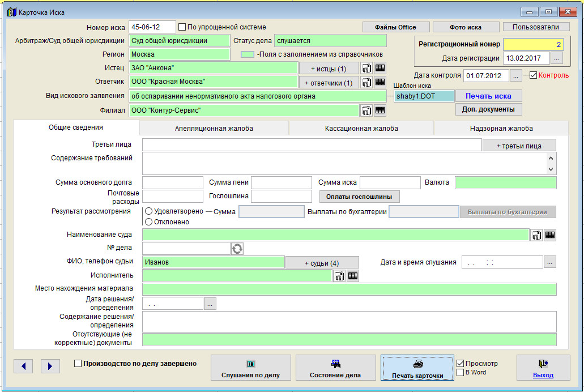Click refresh icon next to № дела

pyautogui.click(x=237, y=249)
